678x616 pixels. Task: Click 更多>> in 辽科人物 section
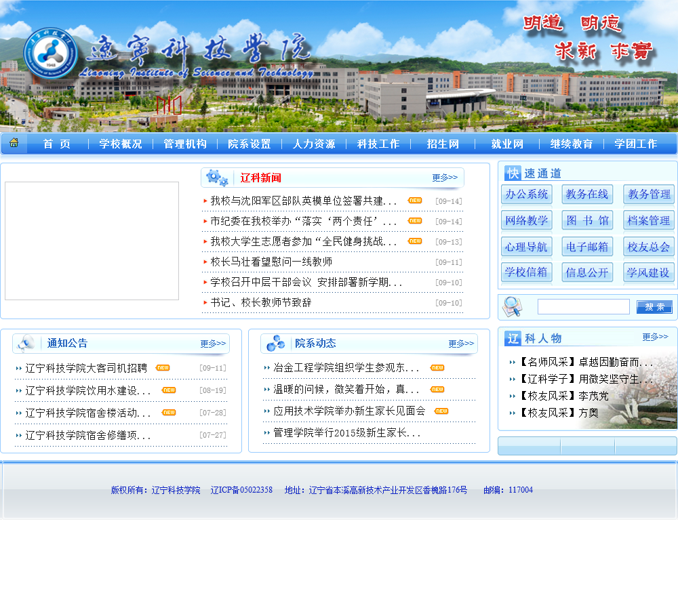point(655,337)
